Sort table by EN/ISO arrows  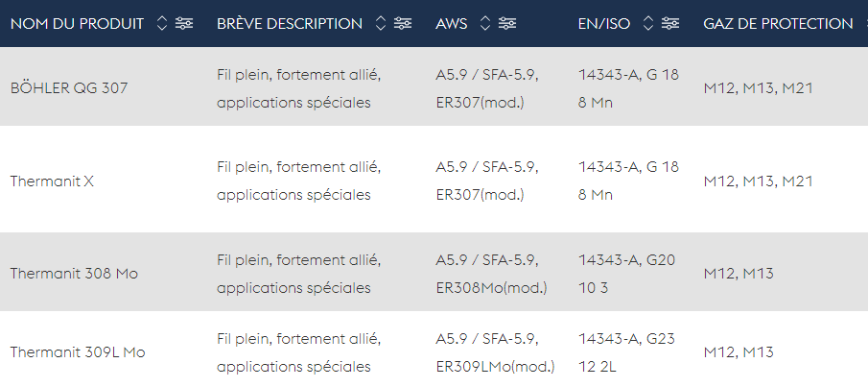tap(648, 23)
